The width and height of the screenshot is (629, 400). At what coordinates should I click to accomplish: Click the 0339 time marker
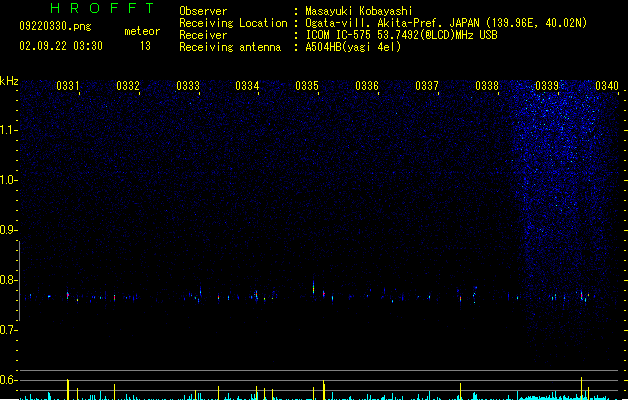point(547,86)
